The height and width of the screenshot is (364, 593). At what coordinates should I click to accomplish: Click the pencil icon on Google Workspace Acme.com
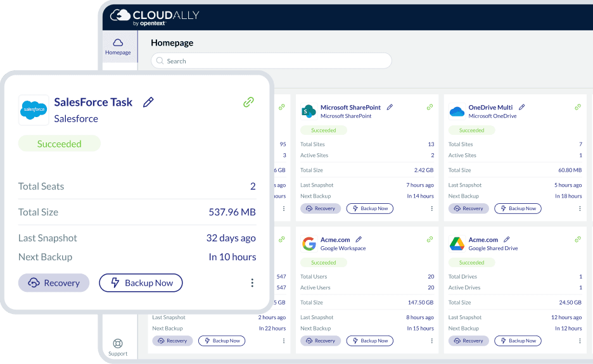359,239
